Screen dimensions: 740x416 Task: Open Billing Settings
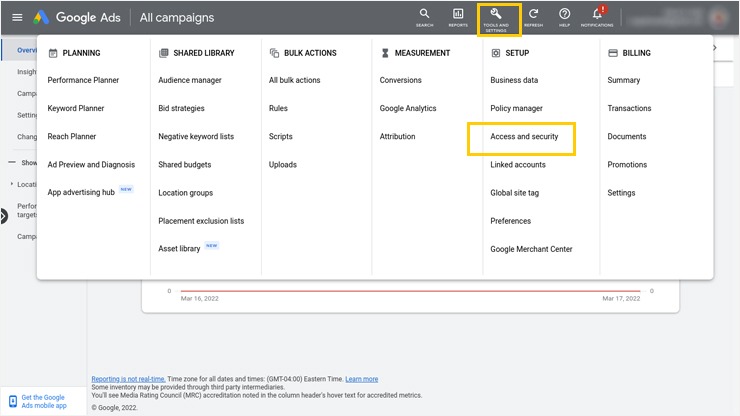click(621, 193)
